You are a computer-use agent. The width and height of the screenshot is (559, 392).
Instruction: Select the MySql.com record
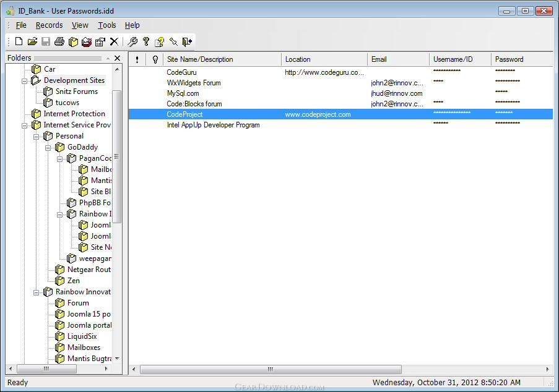(341, 93)
